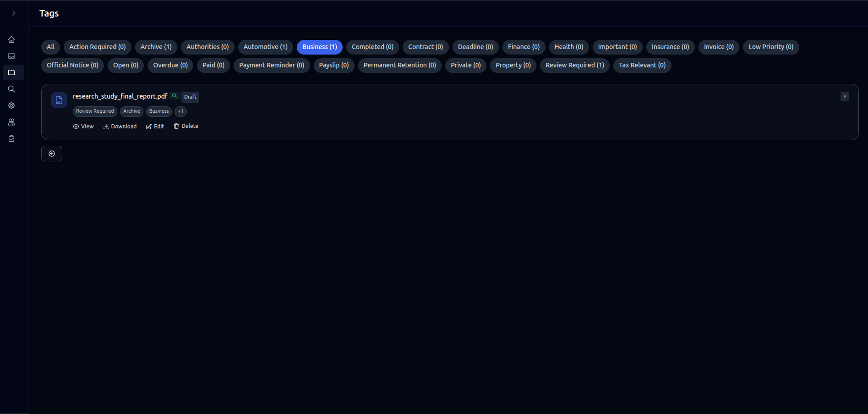Image resolution: width=868 pixels, height=414 pixels.
Task: Filter by Deadline (0) tag
Action: point(475,47)
